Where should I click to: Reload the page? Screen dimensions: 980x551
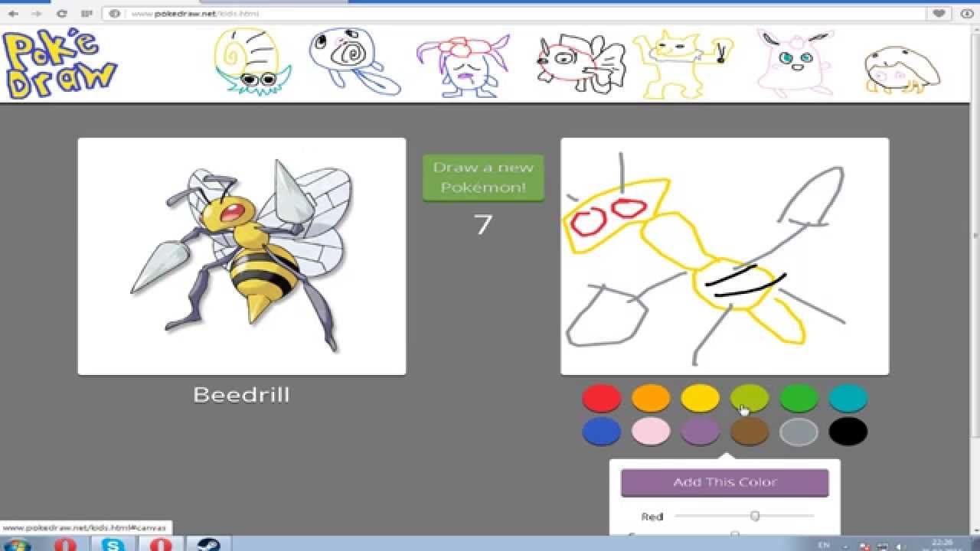(x=61, y=14)
